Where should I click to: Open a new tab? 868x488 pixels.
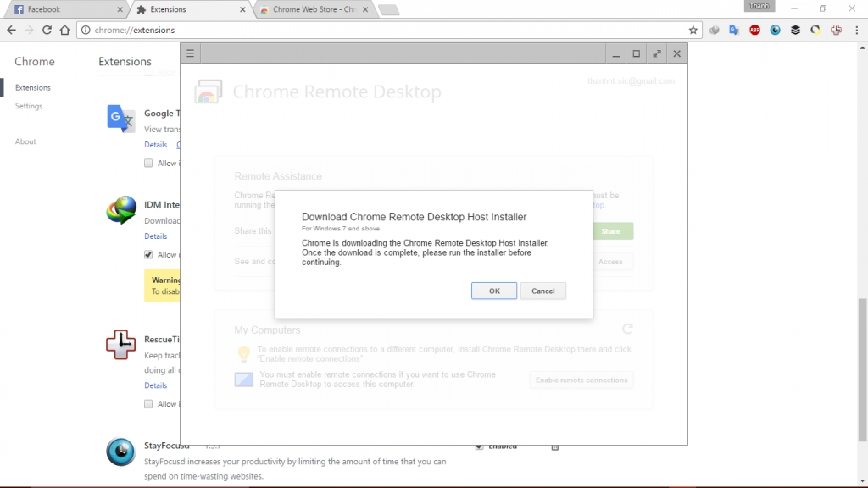point(388,9)
